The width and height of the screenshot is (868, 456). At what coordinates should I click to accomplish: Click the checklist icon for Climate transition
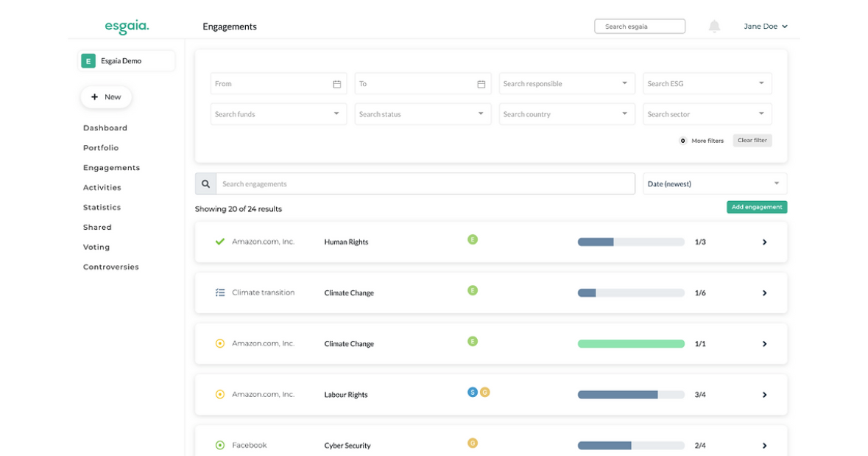coord(219,292)
